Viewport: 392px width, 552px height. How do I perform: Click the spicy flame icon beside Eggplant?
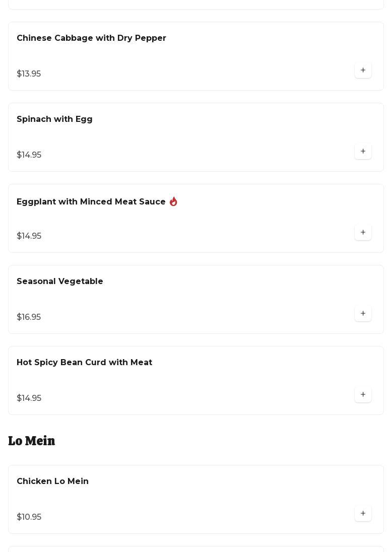[173, 201]
